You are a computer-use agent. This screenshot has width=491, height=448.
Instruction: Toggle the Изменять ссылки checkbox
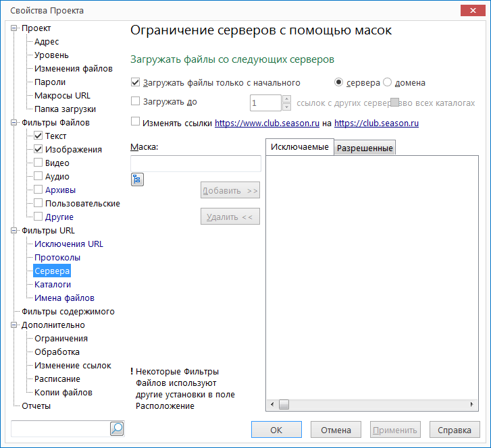135,121
